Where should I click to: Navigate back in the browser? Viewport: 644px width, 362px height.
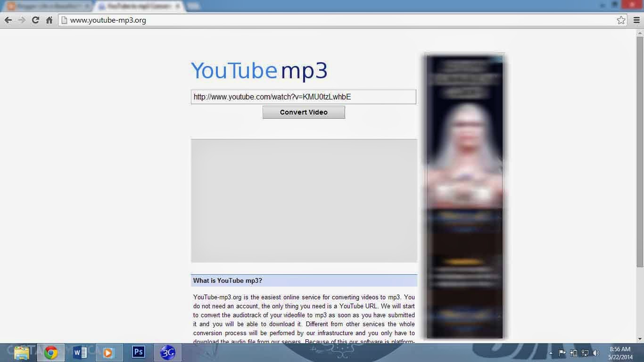click(8, 20)
